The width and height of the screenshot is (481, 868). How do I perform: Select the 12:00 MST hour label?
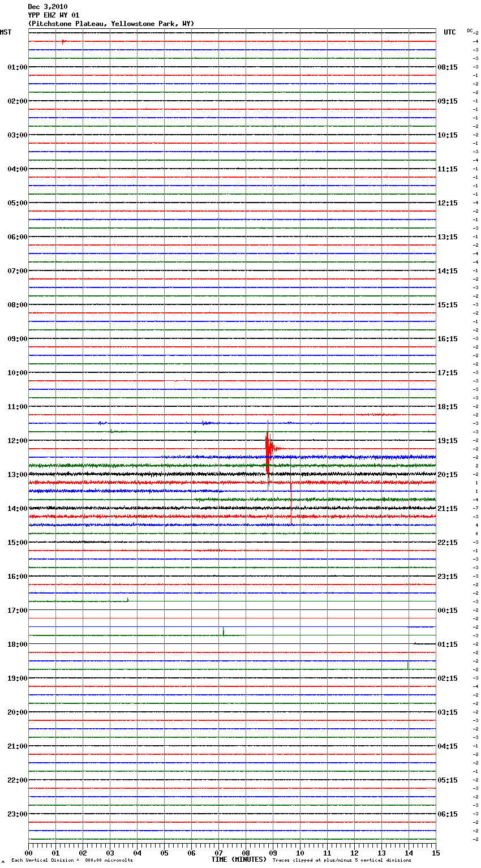click(x=18, y=441)
